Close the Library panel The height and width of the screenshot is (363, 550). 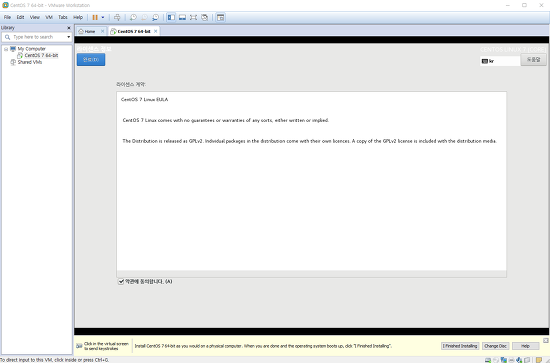pos(69,28)
